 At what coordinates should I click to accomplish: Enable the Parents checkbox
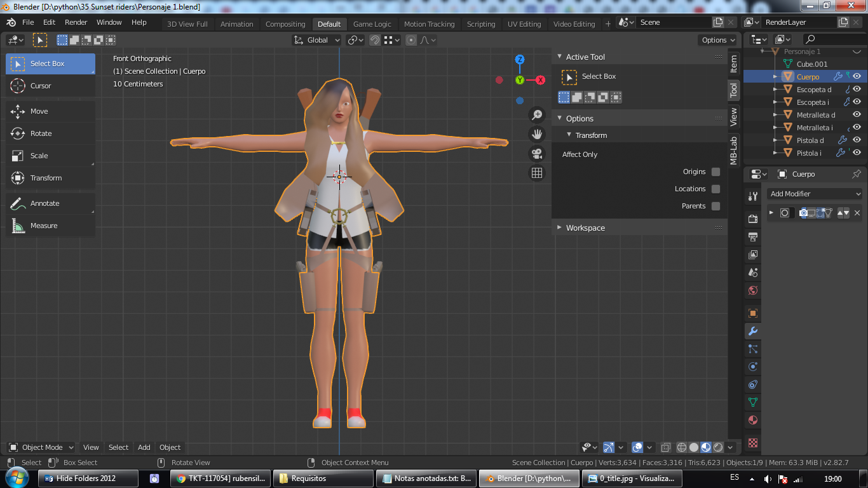(x=716, y=206)
